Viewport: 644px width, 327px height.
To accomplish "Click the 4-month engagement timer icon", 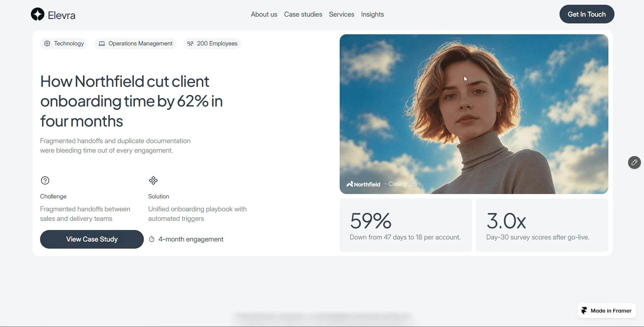I will pyautogui.click(x=152, y=239).
